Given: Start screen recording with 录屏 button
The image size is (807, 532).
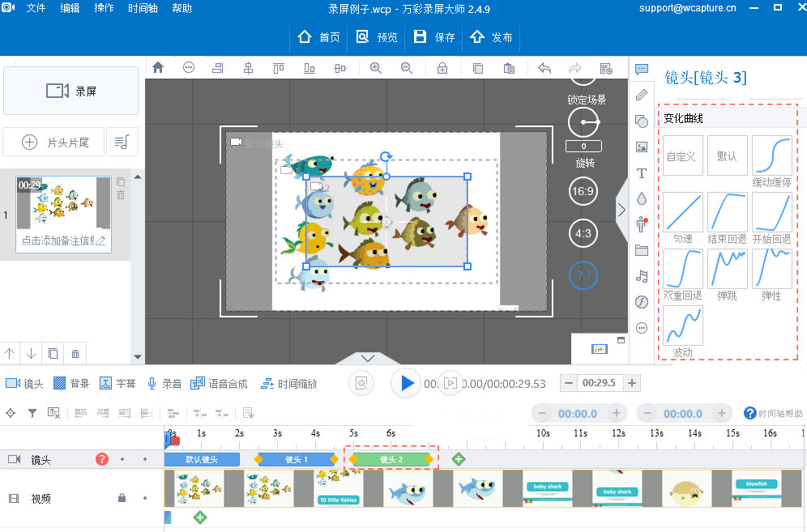Looking at the screenshot, I should click(x=71, y=91).
